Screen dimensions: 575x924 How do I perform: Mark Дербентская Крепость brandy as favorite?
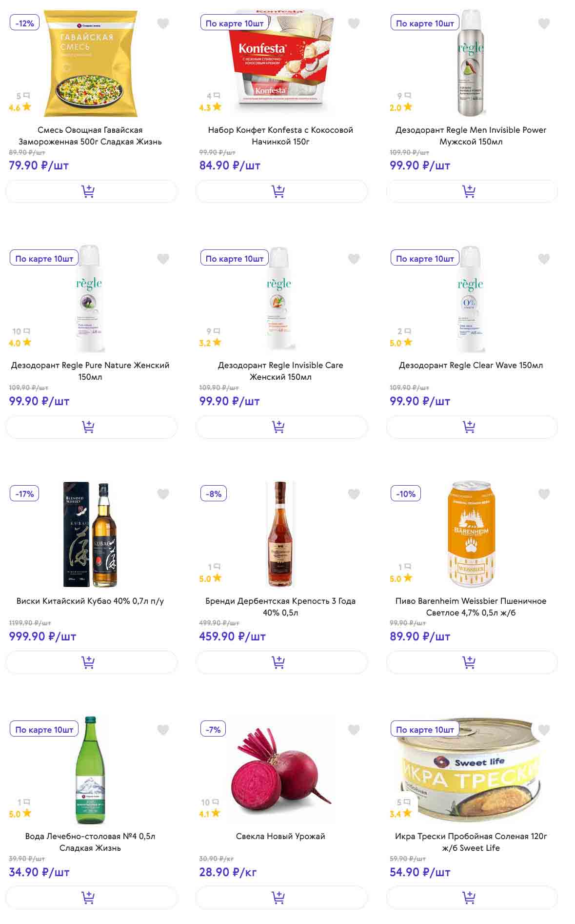354,494
